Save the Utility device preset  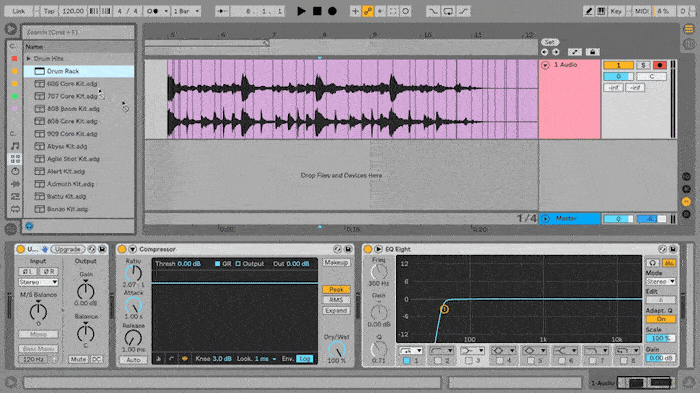102,249
